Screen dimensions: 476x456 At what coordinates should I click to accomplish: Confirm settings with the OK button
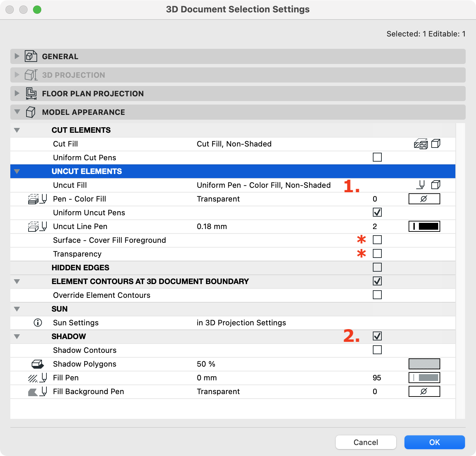(x=435, y=442)
